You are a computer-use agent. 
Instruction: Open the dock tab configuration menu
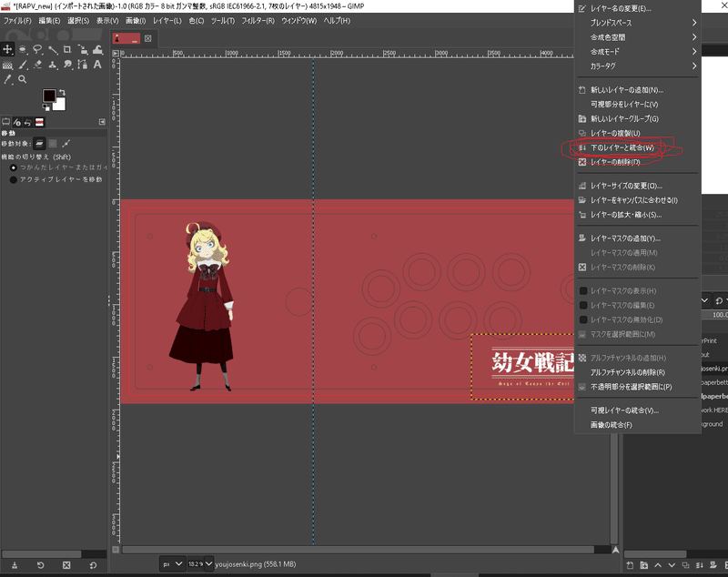(x=102, y=122)
